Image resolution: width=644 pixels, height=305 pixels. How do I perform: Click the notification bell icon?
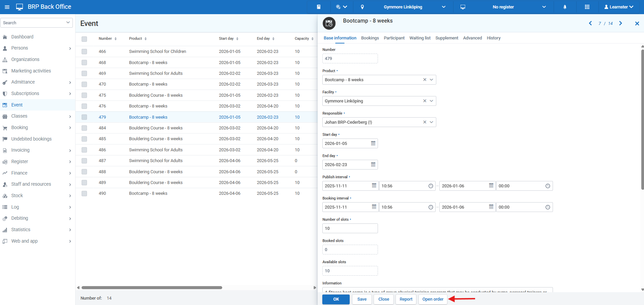[565, 7]
